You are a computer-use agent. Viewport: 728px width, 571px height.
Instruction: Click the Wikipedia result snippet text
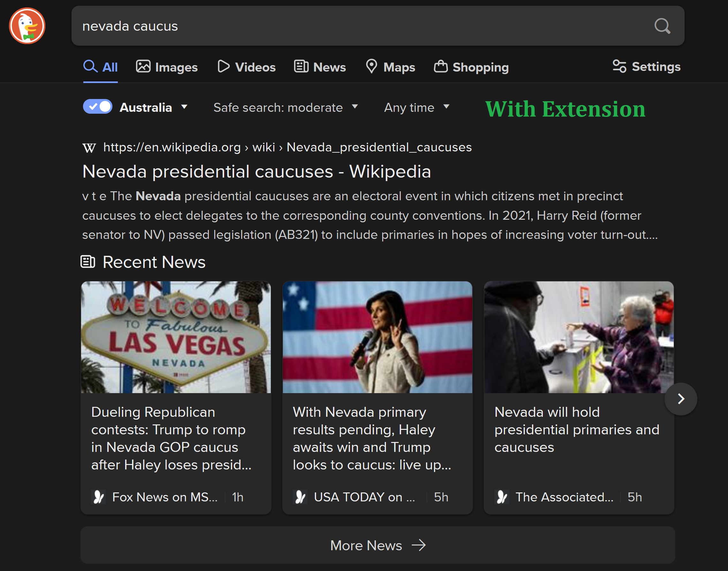pos(370,215)
